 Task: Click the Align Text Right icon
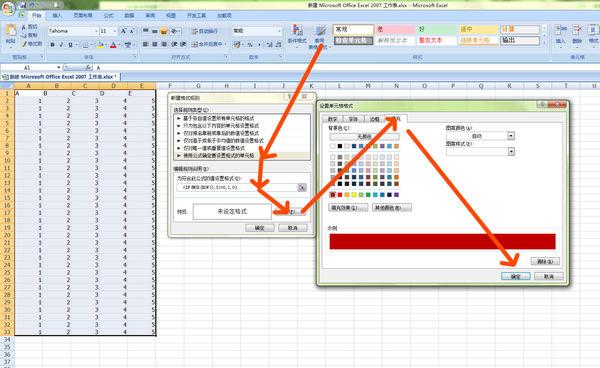(164, 44)
